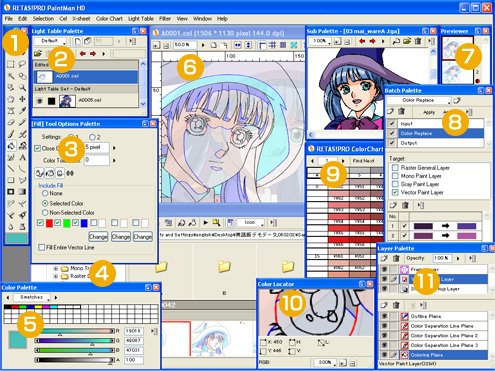Select the gradient tool in toolbox
Screen dimensions: 495x371
tap(22, 192)
